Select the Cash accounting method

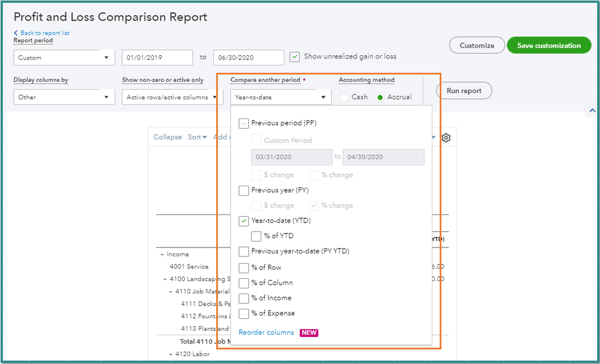[x=344, y=97]
